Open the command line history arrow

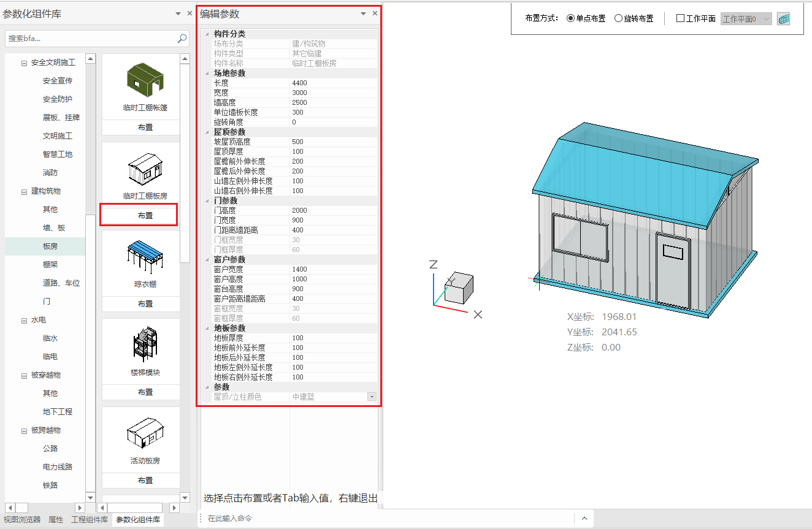tap(584, 519)
